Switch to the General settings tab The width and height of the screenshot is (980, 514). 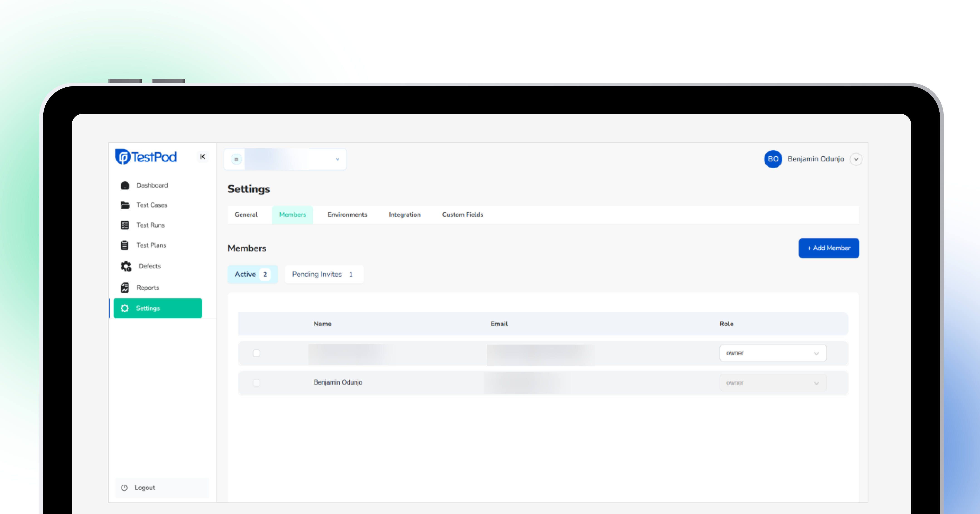click(246, 215)
